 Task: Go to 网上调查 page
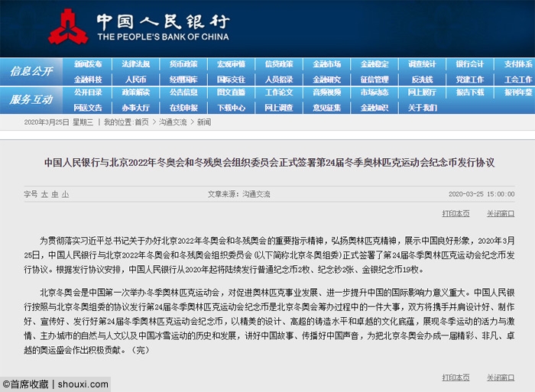tap(279, 108)
